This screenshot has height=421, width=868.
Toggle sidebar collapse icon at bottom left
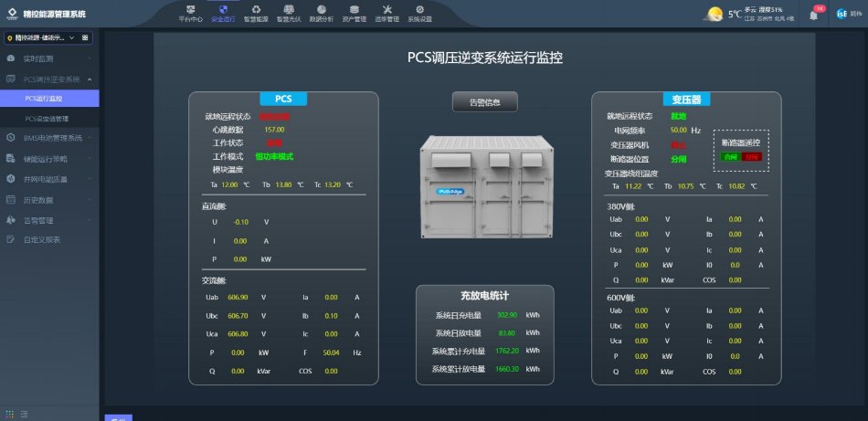[11, 414]
